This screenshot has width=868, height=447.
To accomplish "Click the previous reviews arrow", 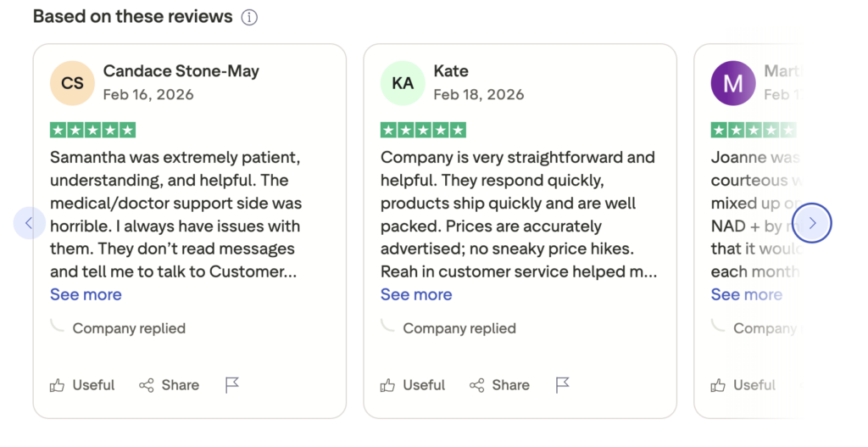I will (x=29, y=223).
